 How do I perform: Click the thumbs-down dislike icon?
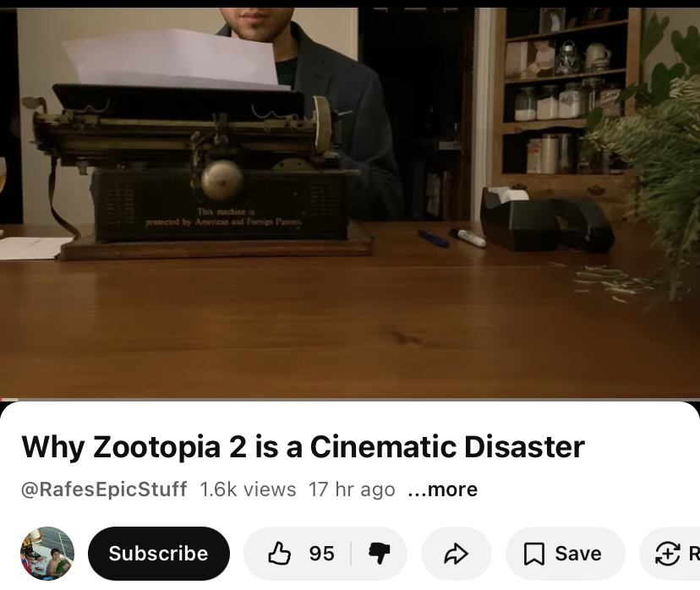coord(380,554)
